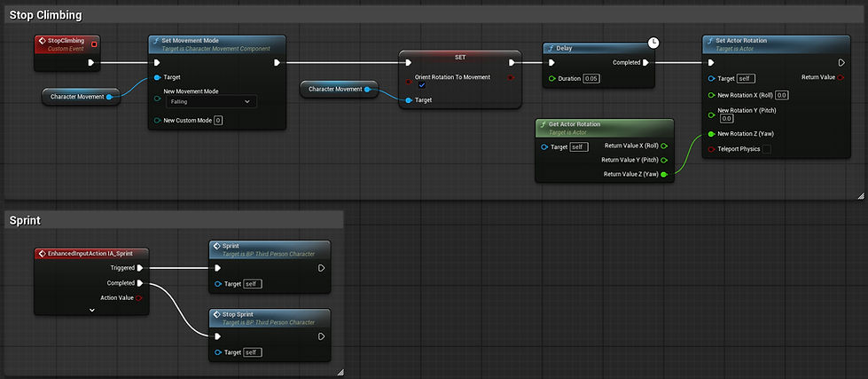This screenshot has height=379, width=868.
Task: Click the SET node's exec output pin
Action: click(x=512, y=63)
